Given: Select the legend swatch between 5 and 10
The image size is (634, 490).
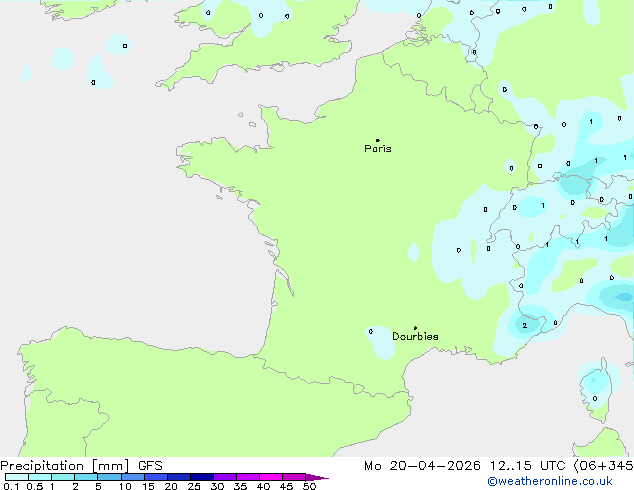Looking at the screenshot, I should (x=110, y=477).
